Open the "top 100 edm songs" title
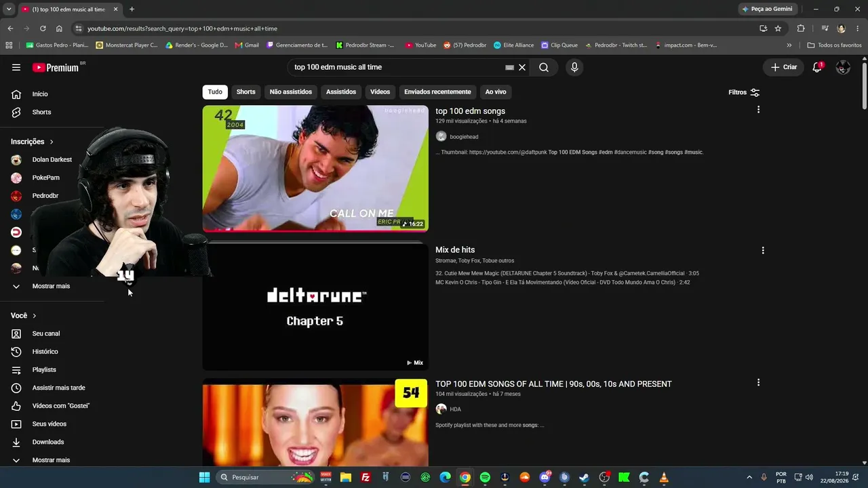The image size is (868, 488). coord(470,111)
